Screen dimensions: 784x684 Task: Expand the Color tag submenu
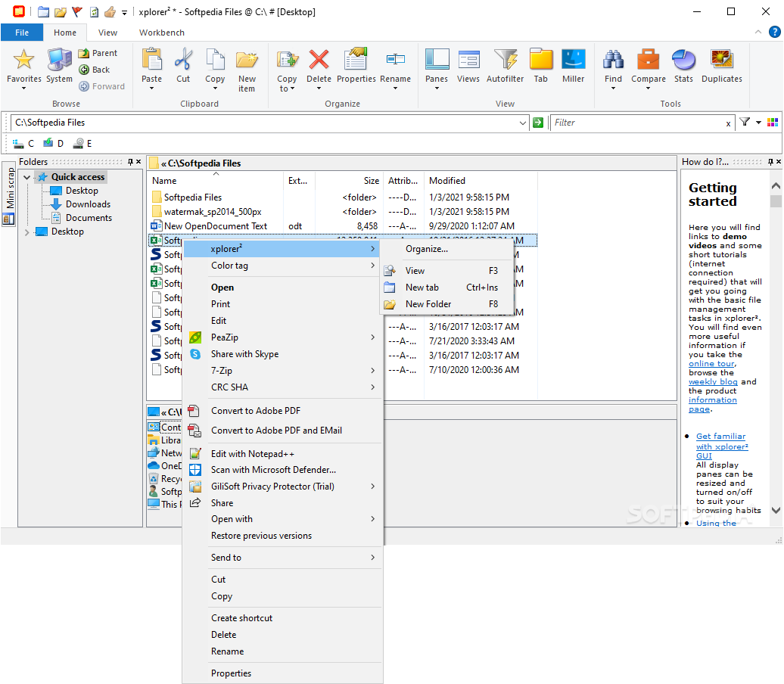pyautogui.click(x=372, y=266)
